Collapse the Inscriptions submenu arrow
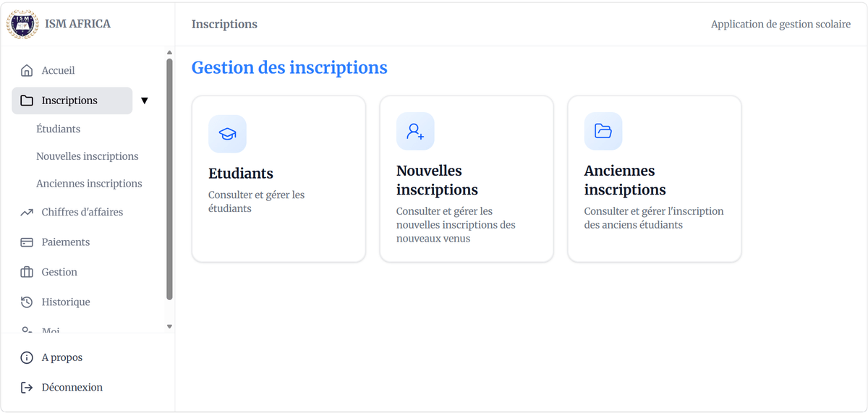 [144, 101]
